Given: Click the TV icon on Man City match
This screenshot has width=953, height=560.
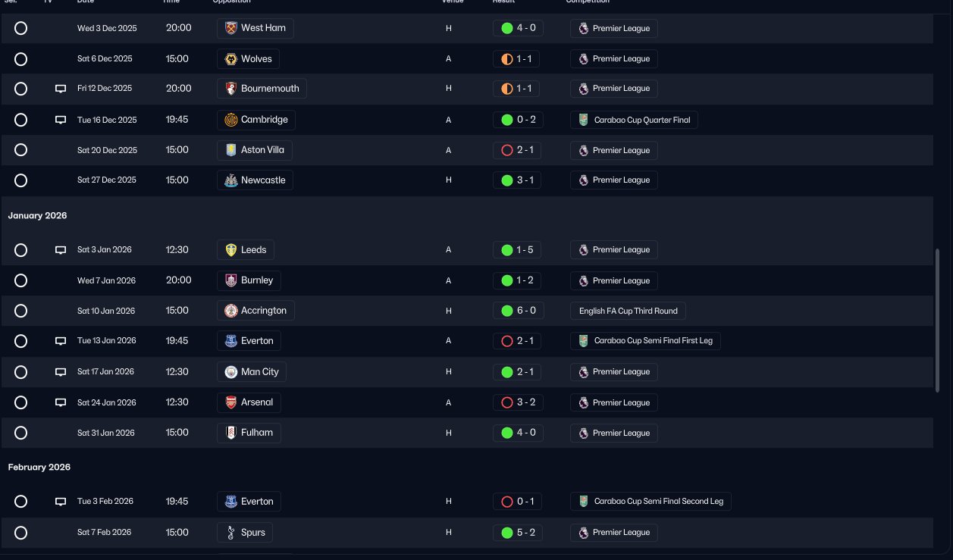Looking at the screenshot, I should coord(61,372).
